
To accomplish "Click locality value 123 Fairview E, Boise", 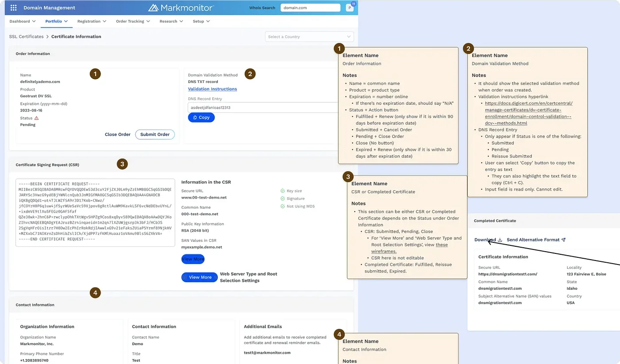I will [x=586, y=274].
